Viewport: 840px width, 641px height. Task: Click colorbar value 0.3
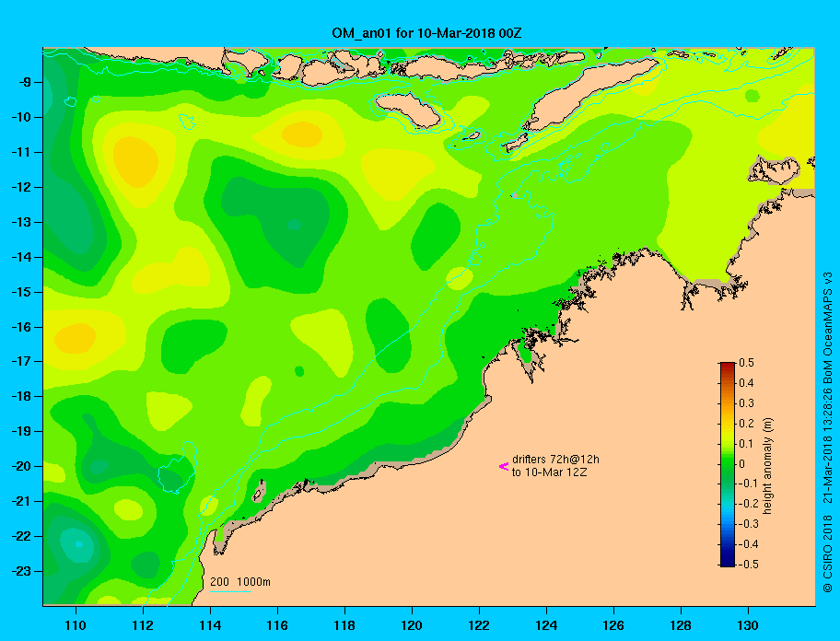pyautogui.click(x=746, y=403)
